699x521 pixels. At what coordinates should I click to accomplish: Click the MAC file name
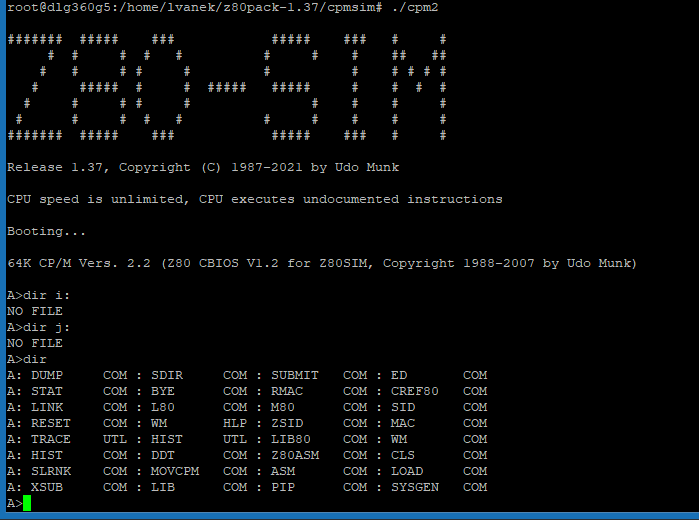(403, 423)
